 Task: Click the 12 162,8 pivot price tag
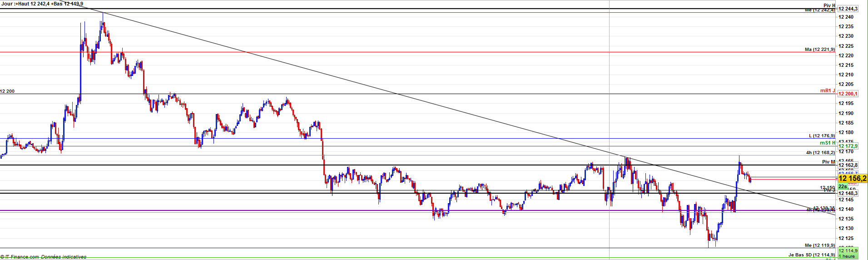point(848,165)
